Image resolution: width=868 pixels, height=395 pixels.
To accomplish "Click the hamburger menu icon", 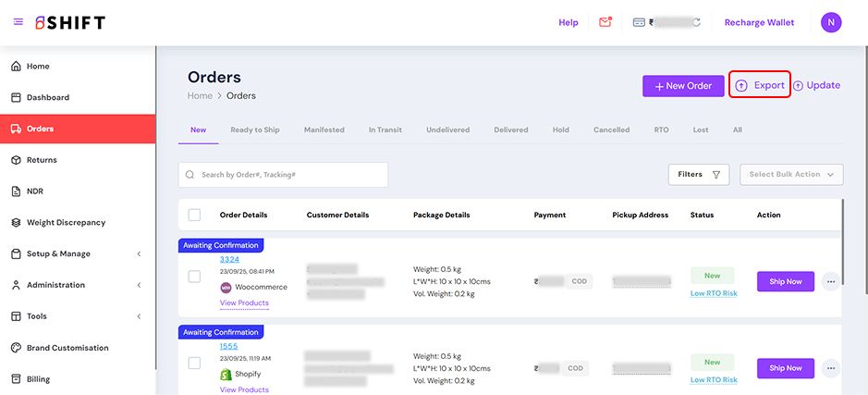I will [x=18, y=22].
